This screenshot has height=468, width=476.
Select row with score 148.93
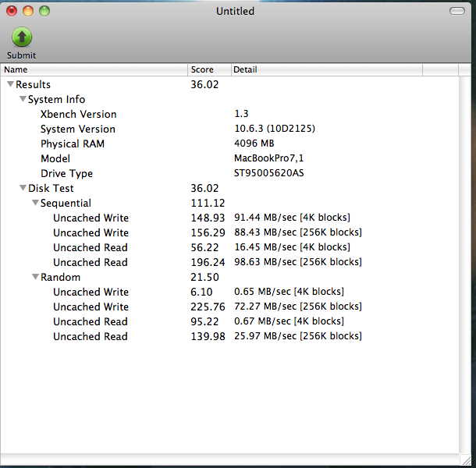[x=229, y=218]
